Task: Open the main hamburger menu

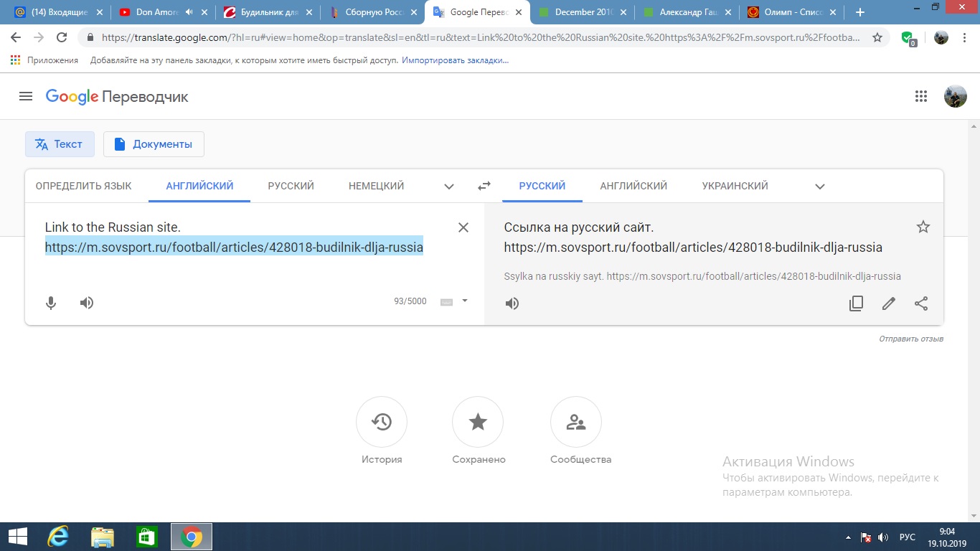Action: [26, 96]
